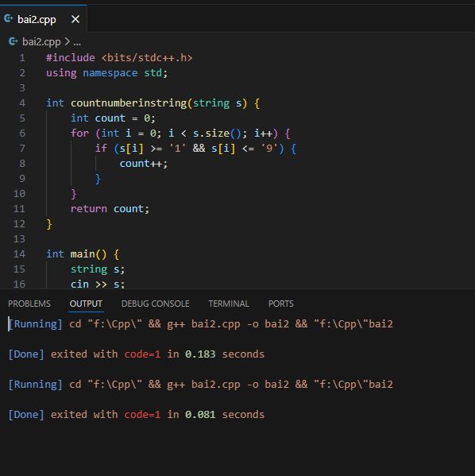Switch to the OUTPUT panel tab
475x476 pixels.
(86, 304)
